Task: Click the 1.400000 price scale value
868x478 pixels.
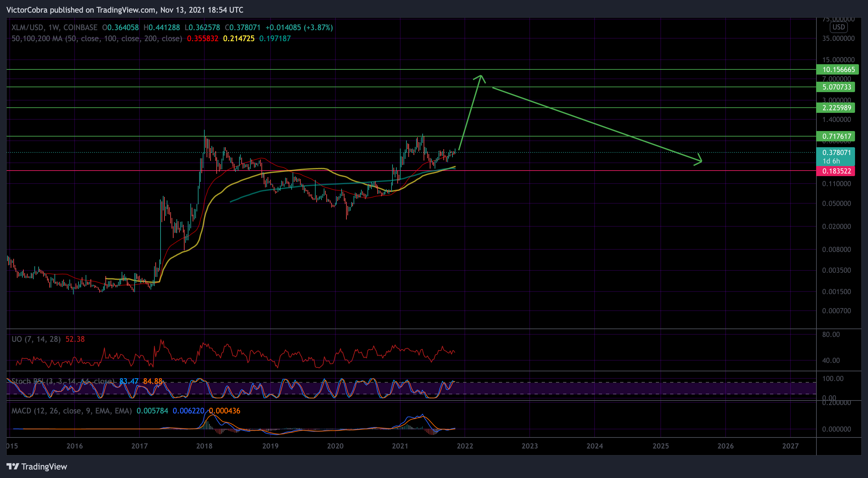Action: [837, 119]
